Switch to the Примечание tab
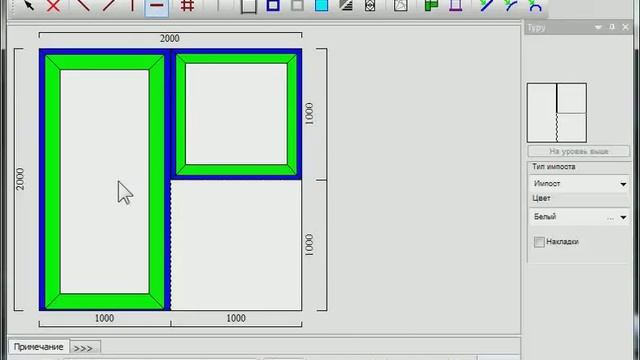 (38, 347)
